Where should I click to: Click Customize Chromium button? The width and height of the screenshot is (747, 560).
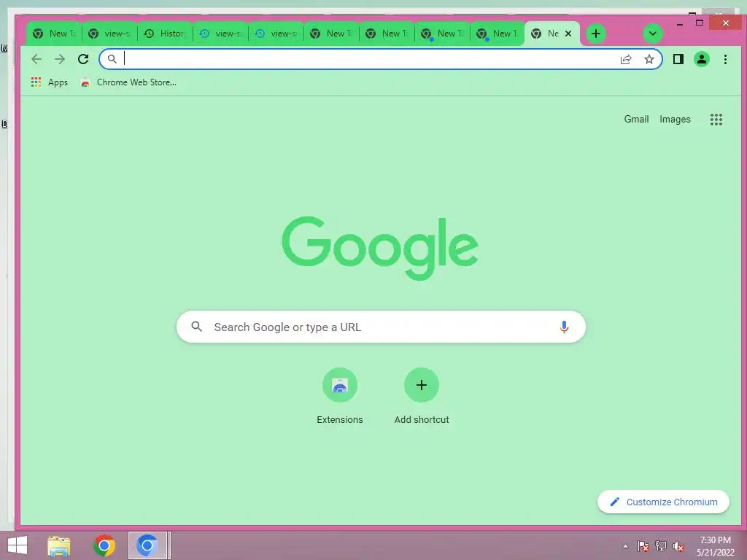pos(663,502)
